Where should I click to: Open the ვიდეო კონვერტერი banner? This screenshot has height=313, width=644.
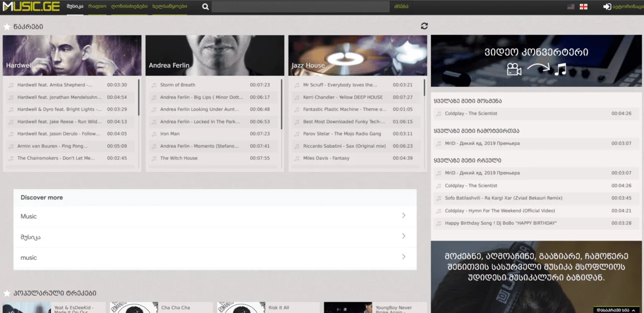tap(537, 61)
